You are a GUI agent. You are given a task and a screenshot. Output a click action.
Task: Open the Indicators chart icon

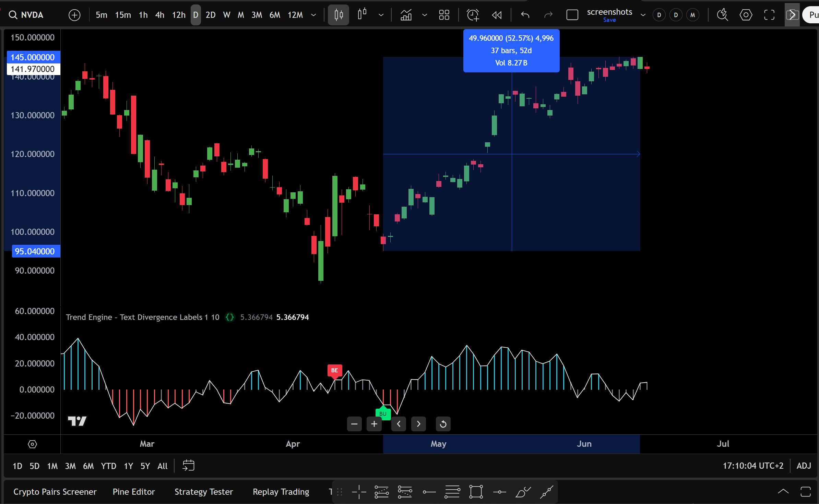(x=406, y=15)
